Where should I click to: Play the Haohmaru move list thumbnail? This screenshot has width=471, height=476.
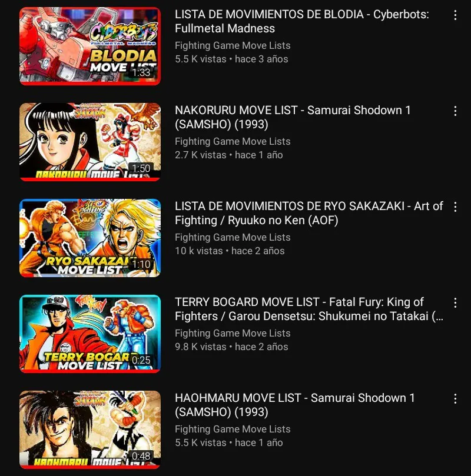pos(90,430)
